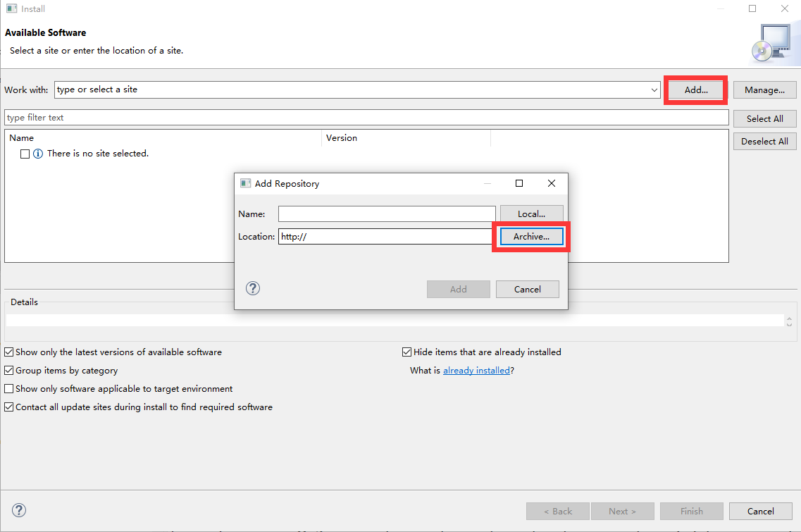Click the Eclipse icon in Add Repository title bar
The height and width of the screenshot is (532, 801).
coord(246,183)
